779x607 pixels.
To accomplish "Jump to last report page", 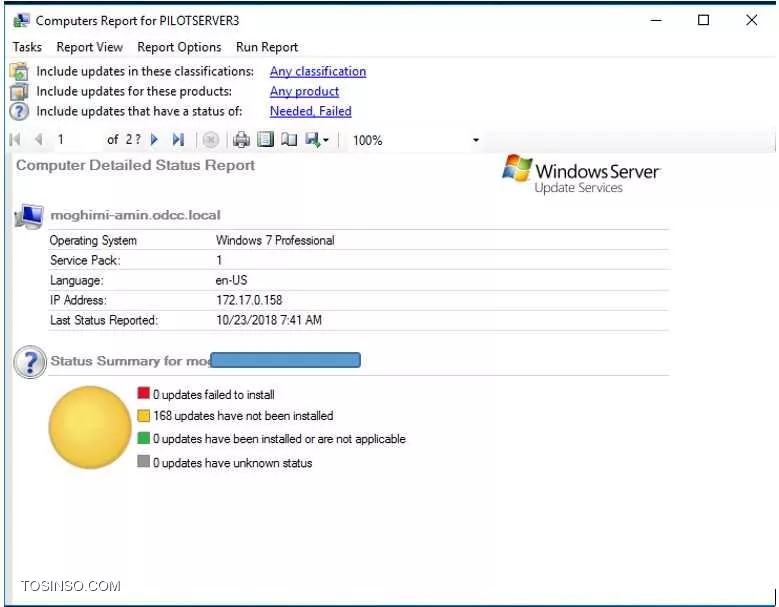I will click(178, 140).
